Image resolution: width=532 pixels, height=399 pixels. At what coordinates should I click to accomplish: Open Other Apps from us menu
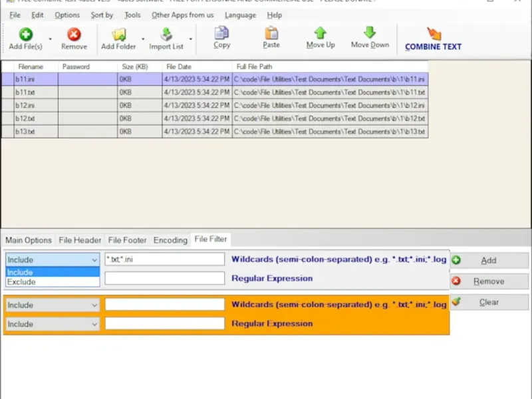182,15
